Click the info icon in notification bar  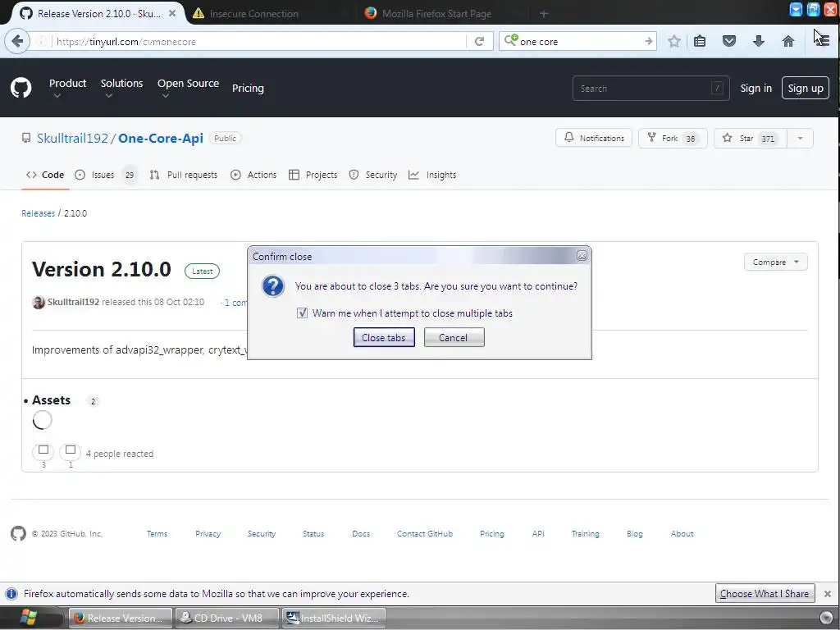click(11, 594)
